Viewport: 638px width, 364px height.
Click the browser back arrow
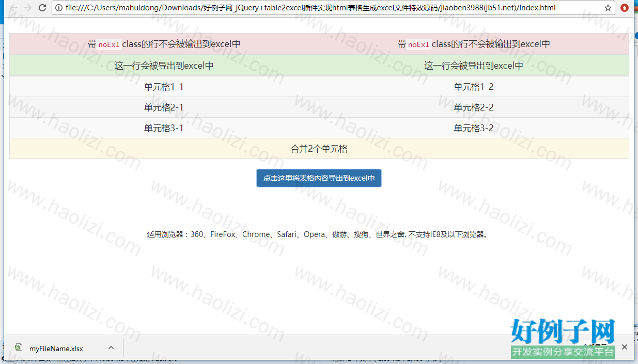(14, 8)
